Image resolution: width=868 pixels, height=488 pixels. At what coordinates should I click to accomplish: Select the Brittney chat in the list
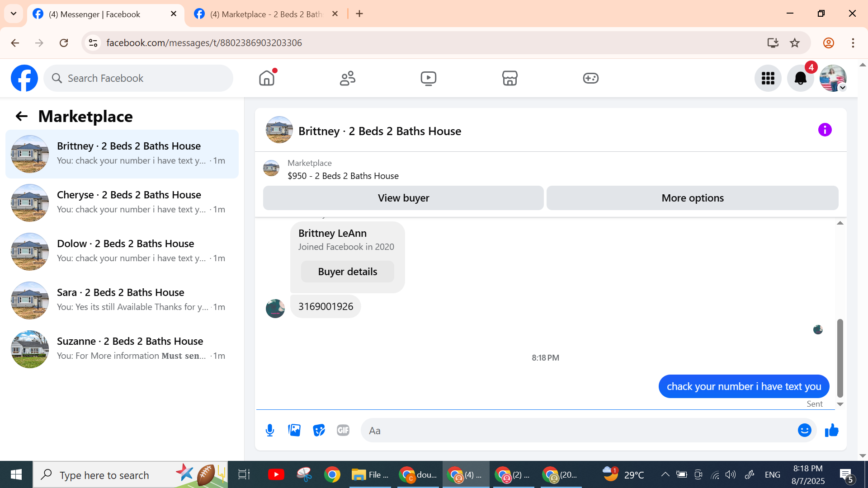pos(122,154)
